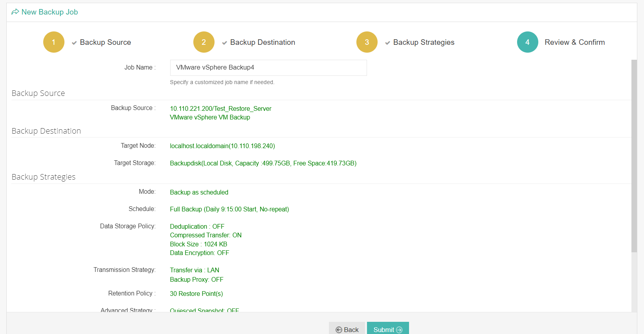The image size is (644, 334).
Task: Click the checkmark beside Backup Source step
Action: click(x=74, y=43)
